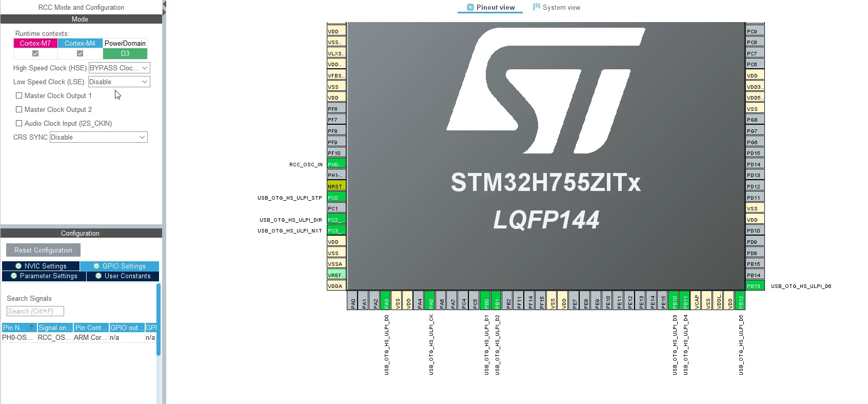This screenshot has width=868, height=404.
Task: Select the D3 PowerDomain cell
Action: coord(125,53)
